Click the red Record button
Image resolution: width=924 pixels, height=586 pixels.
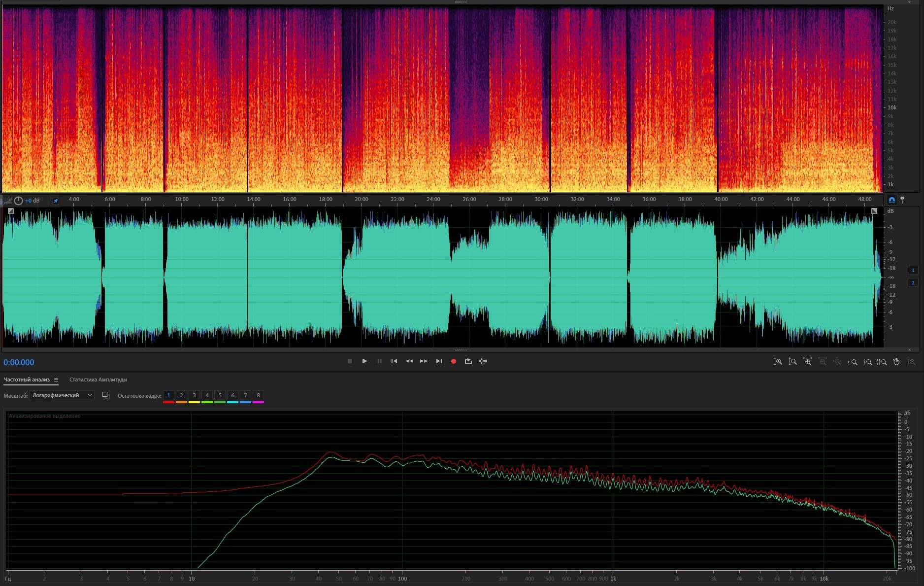[x=453, y=361]
